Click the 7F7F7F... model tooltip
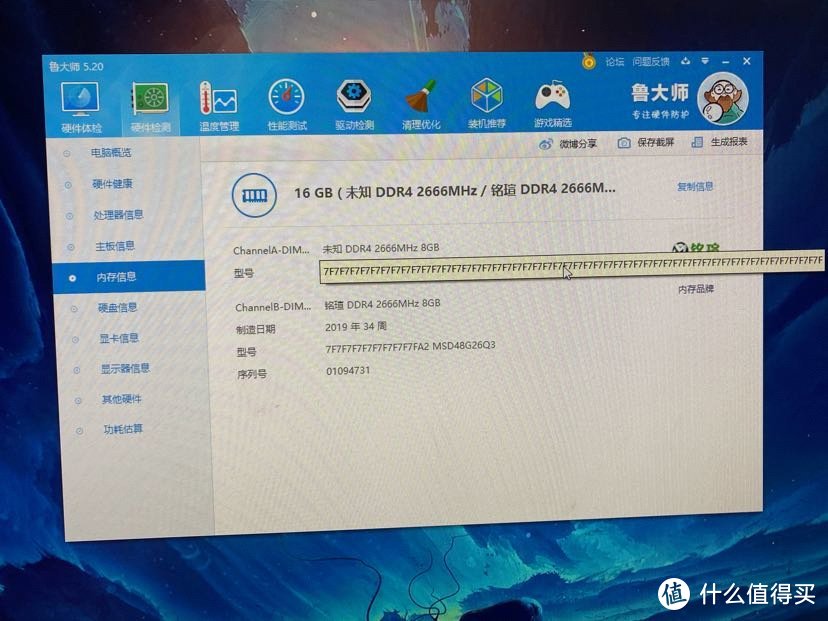Viewport: 828px width, 621px height. point(572,266)
